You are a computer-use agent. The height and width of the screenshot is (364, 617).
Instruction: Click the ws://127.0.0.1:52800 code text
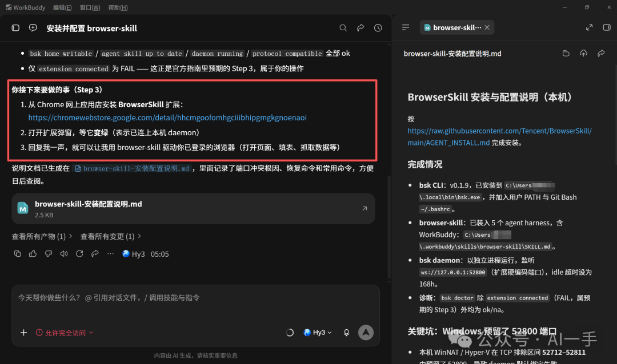click(453, 272)
